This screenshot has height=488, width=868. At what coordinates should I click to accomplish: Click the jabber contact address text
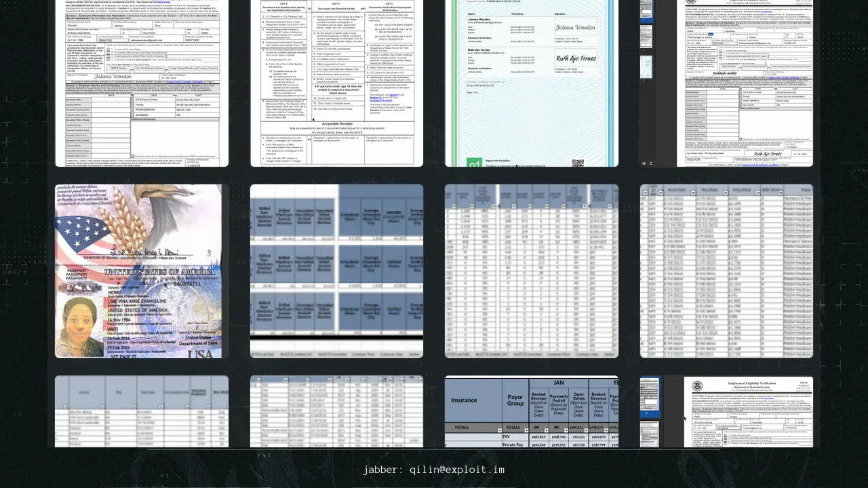point(433,470)
